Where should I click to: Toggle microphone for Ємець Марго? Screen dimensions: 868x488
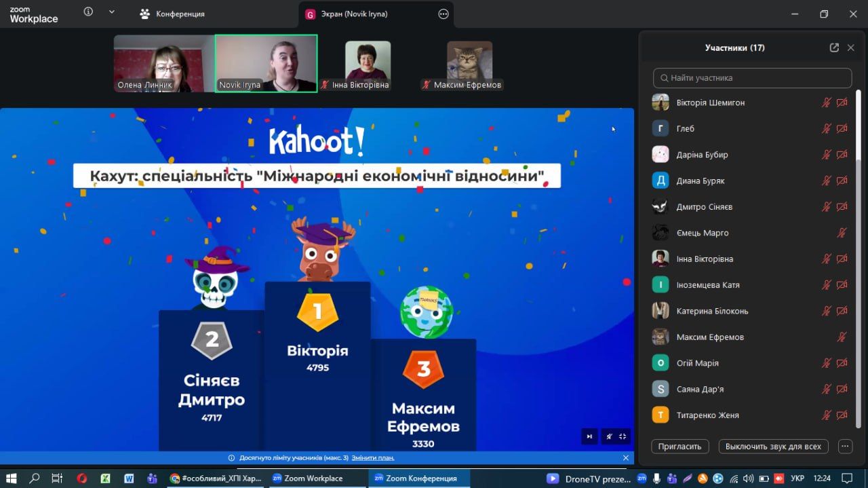[842, 233]
